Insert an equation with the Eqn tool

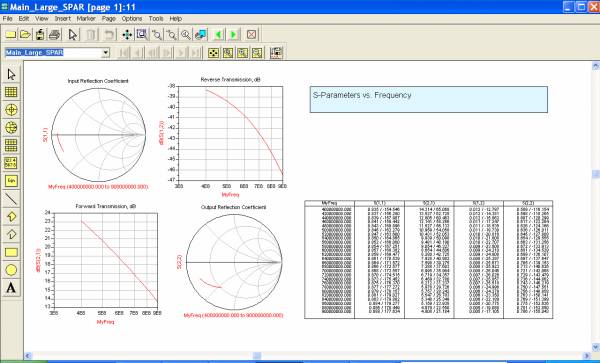point(11,181)
